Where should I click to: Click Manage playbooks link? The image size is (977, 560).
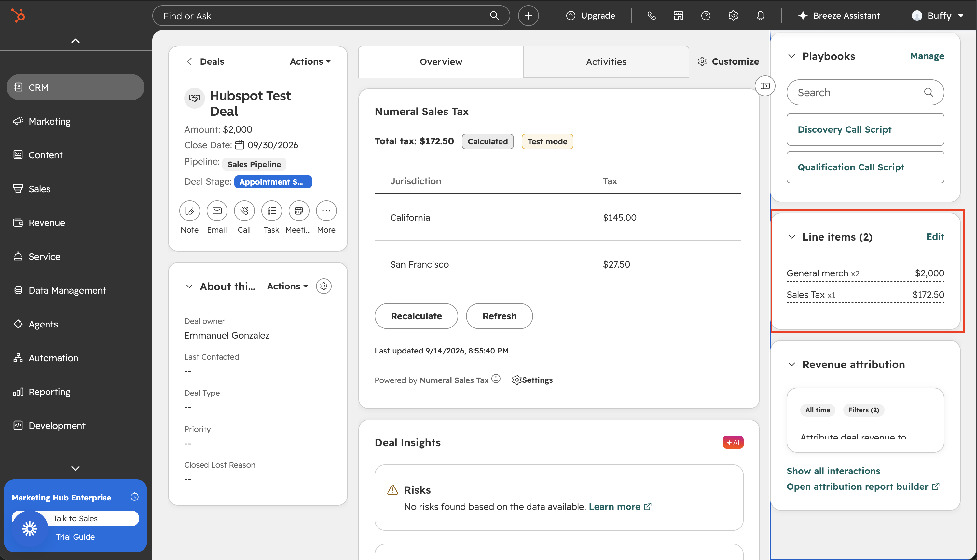pyautogui.click(x=927, y=56)
